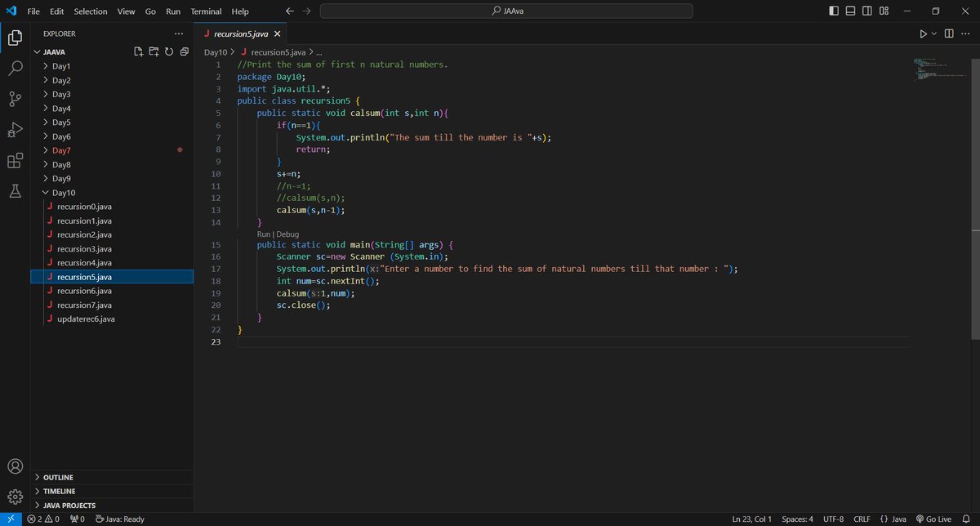Change the Java language mode in status bar
The height and width of the screenshot is (526, 980).
898,519
